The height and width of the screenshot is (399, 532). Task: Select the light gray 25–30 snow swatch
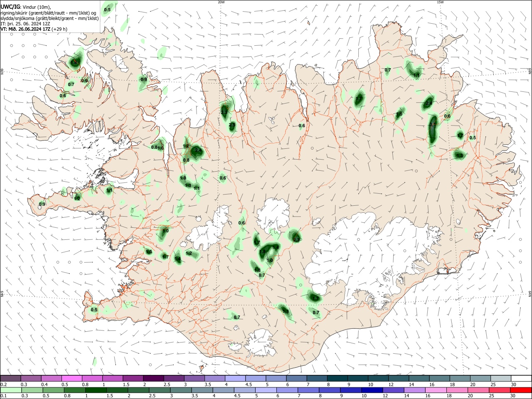pyautogui.click(x=501, y=379)
